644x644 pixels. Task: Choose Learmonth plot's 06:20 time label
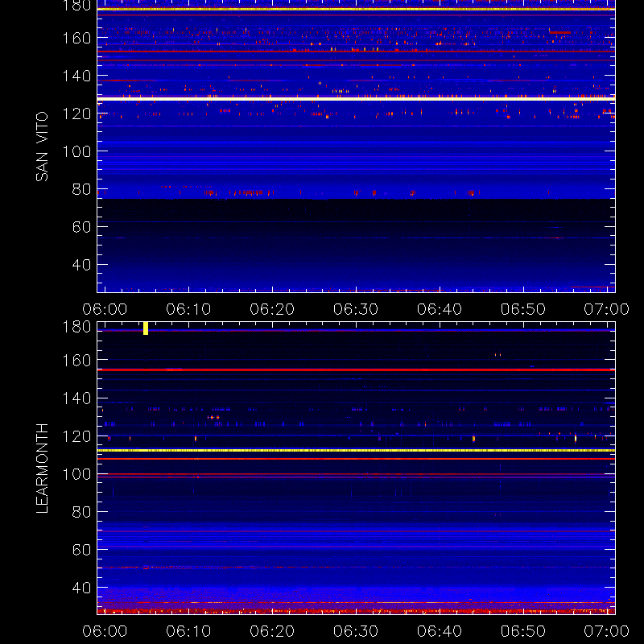pos(272,631)
